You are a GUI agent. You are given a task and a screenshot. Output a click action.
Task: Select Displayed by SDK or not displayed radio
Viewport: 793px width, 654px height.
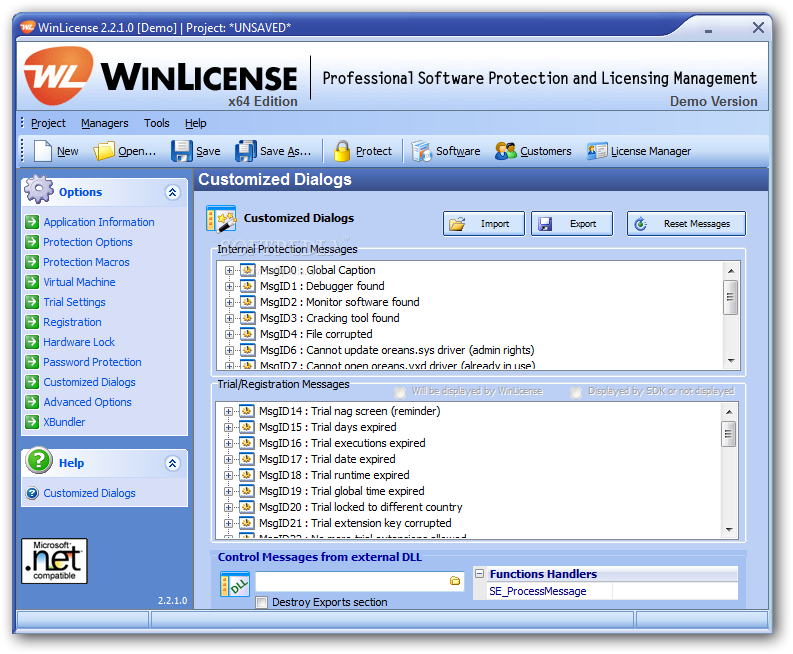pos(576,392)
